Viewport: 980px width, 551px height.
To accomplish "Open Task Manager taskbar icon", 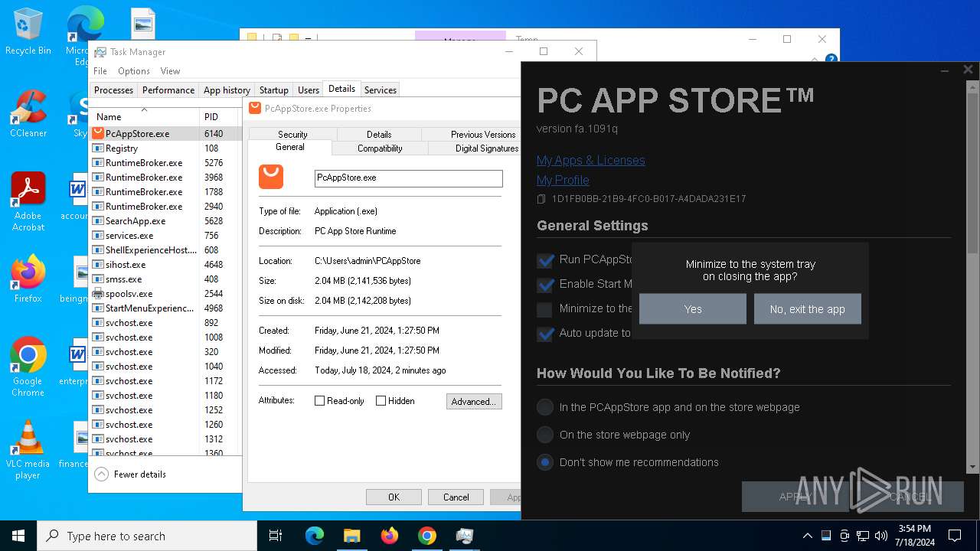I will coord(464,536).
